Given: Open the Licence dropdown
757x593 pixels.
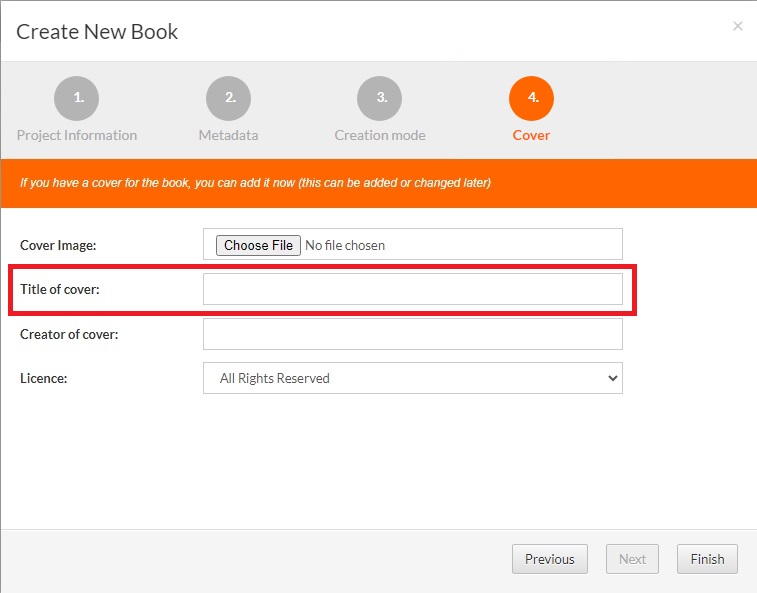Looking at the screenshot, I should tap(412, 378).
